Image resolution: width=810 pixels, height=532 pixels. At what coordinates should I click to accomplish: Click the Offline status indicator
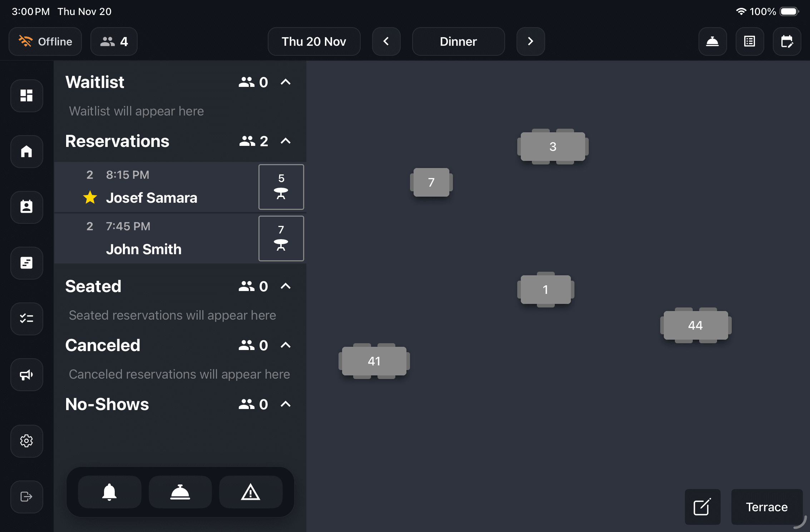click(45, 41)
